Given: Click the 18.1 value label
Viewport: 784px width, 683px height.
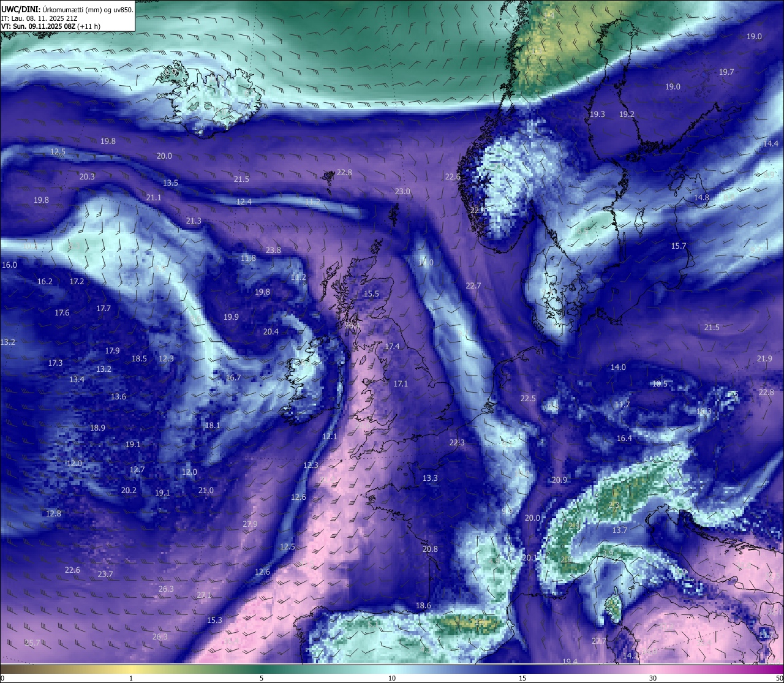Looking at the screenshot, I should 213,426.
